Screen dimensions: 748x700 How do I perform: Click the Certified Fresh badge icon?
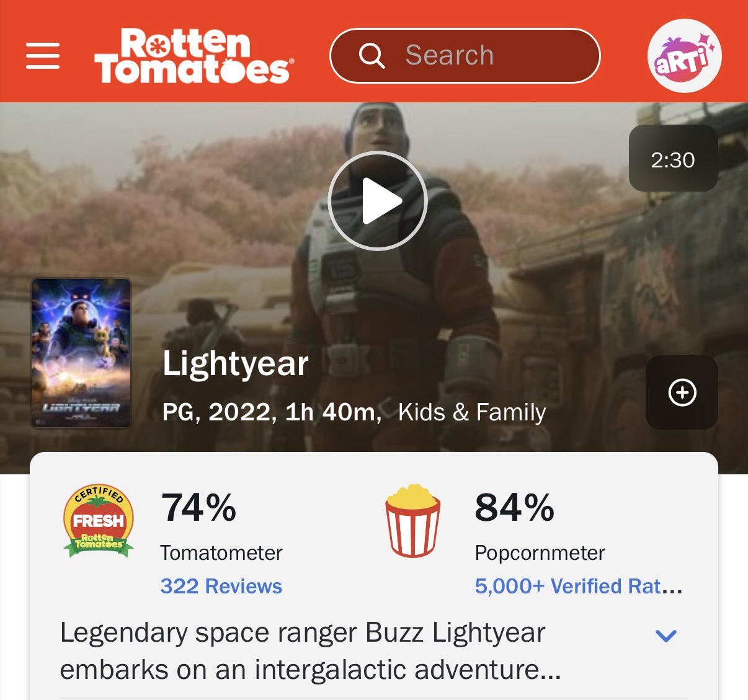pyautogui.click(x=99, y=521)
